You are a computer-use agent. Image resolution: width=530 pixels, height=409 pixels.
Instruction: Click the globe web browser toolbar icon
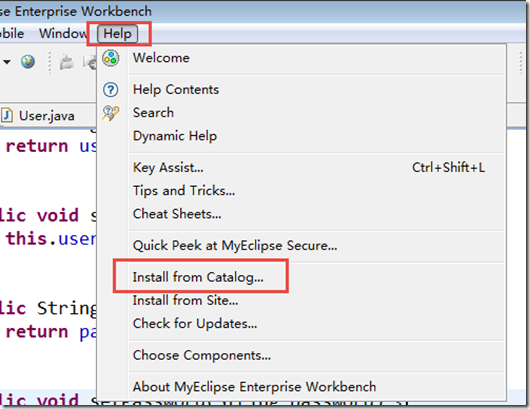(28, 62)
